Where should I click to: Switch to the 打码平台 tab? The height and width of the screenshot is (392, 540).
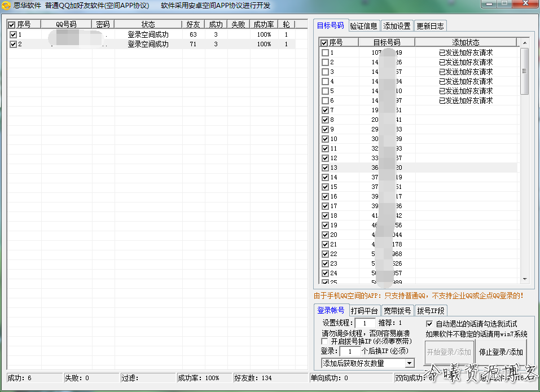pyautogui.click(x=365, y=311)
